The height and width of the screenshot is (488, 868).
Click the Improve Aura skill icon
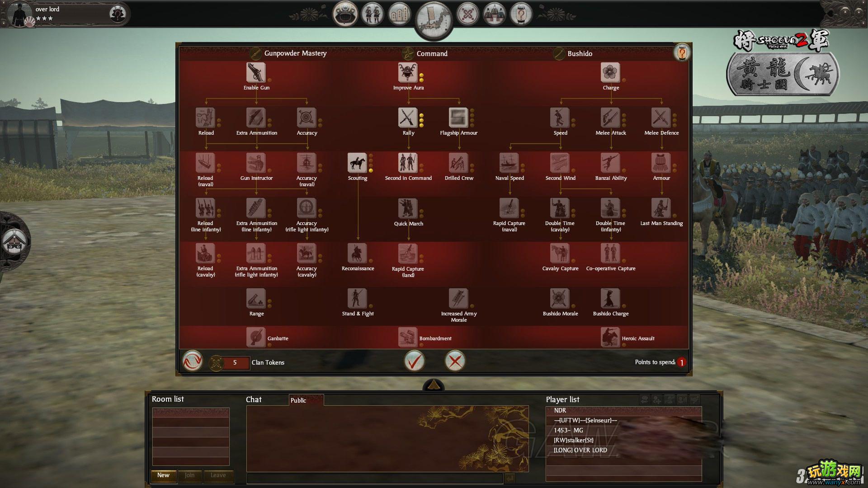(x=408, y=72)
